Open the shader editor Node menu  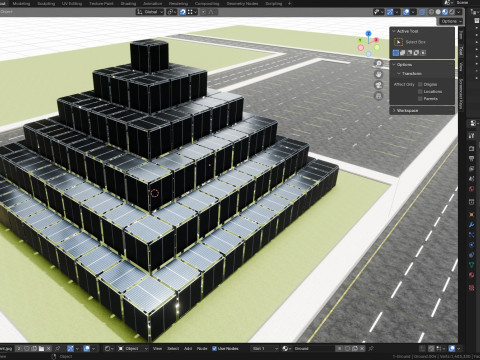[x=202, y=348]
